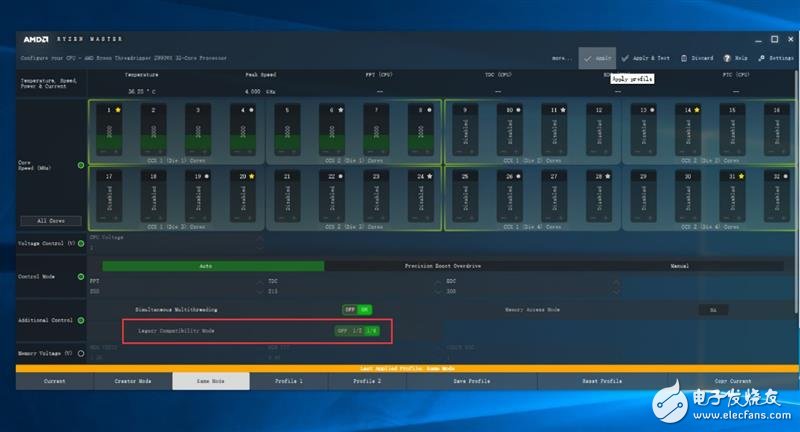The height and width of the screenshot is (432, 800).
Task: Open Settings via the wrench icon
Action: pyautogui.click(x=762, y=58)
